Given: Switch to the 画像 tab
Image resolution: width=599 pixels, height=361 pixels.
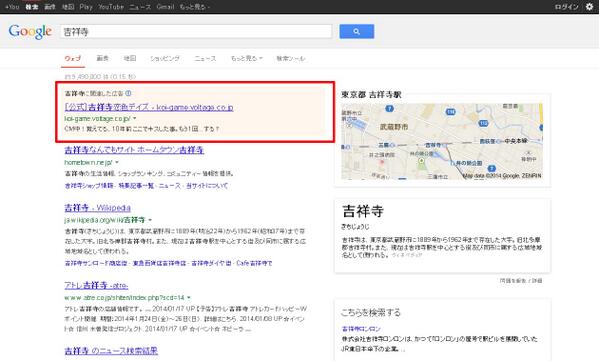Looking at the screenshot, I should click(102, 58).
